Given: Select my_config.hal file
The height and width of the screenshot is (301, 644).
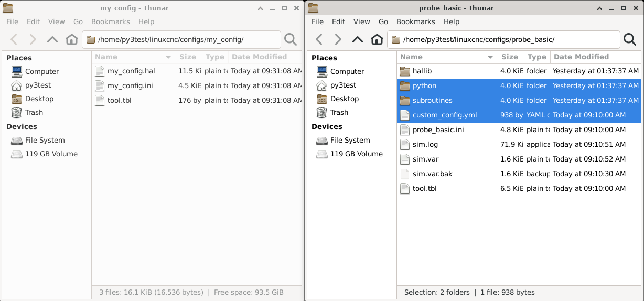Looking at the screenshot, I should (198, 71).
